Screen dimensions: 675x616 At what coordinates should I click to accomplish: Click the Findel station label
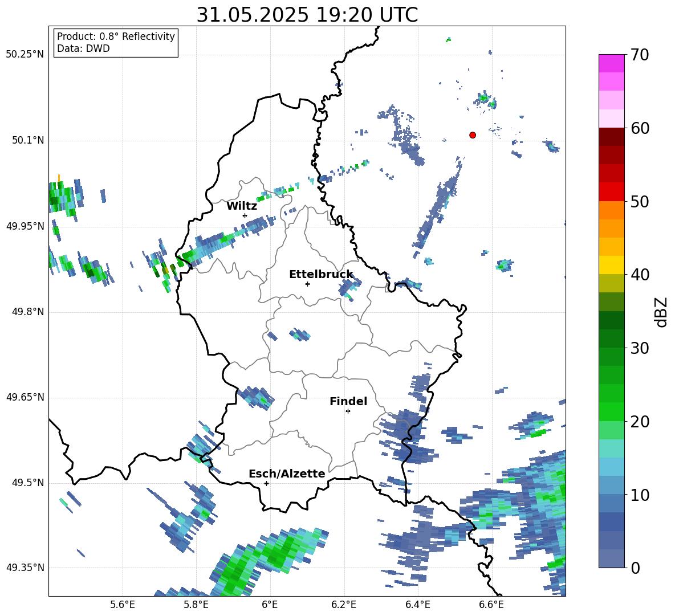348,401
